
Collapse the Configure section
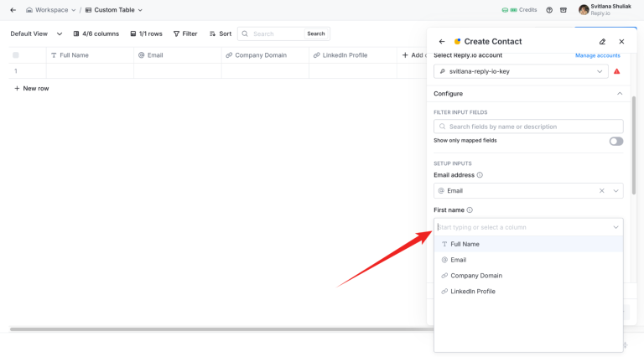[x=620, y=94]
